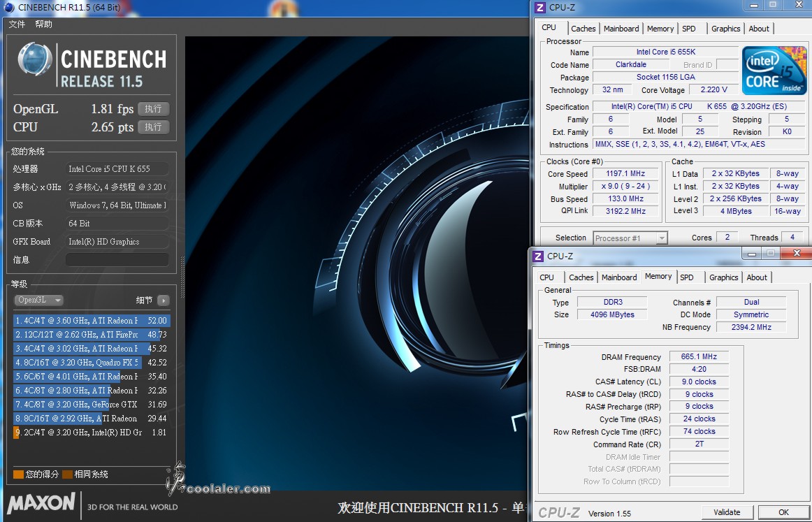Click the 细节 details arrow button

pos(164,300)
